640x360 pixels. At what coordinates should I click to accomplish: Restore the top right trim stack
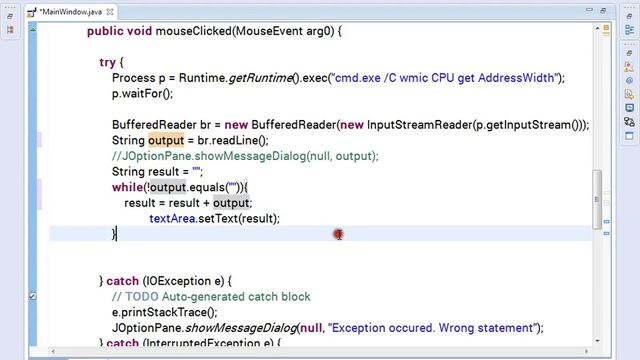[x=629, y=16]
